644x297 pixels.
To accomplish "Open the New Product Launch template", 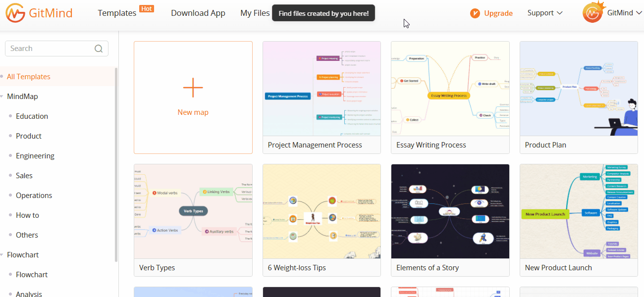I will point(579,220).
